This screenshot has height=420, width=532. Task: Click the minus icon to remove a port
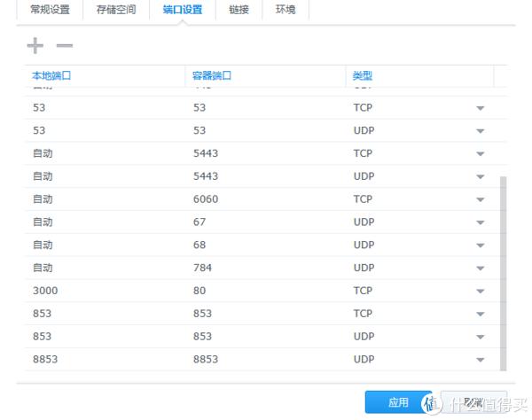(x=65, y=46)
